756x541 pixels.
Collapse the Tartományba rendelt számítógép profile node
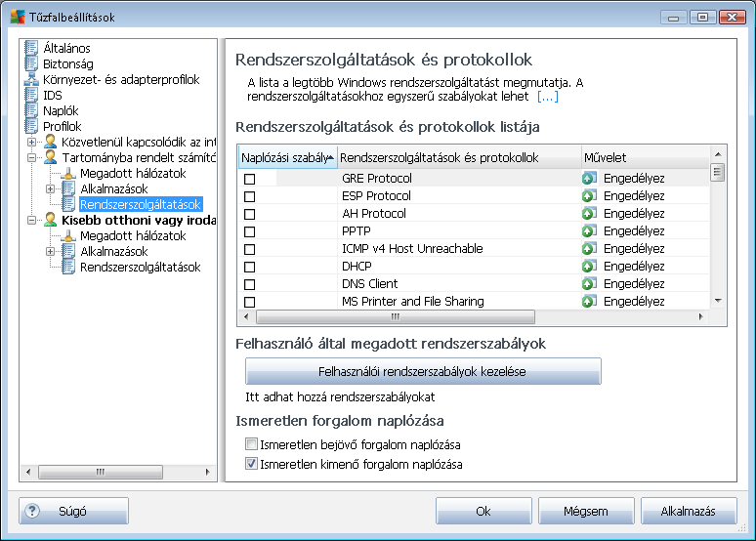pos(31,157)
